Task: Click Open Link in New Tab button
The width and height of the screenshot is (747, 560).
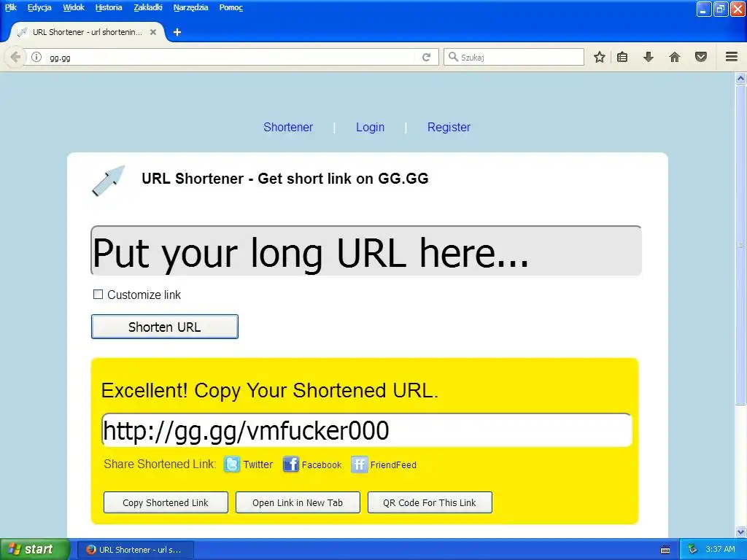Action: (298, 502)
